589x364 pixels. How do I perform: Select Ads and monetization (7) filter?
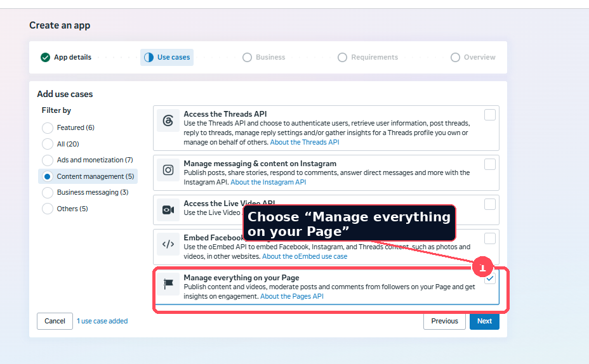48,160
